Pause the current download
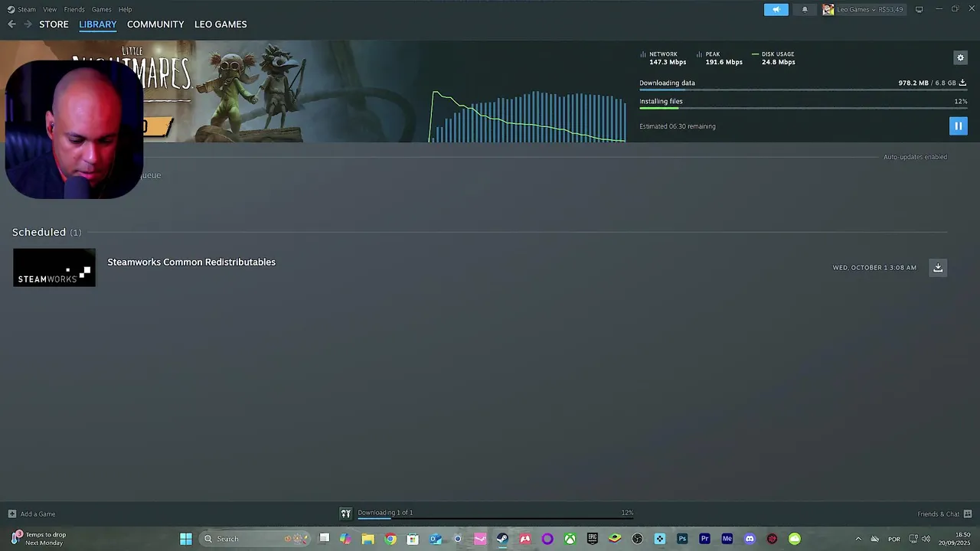Image resolution: width=980 pixels, height=551 pixels. pyautogui.click(x=958, y=126)
